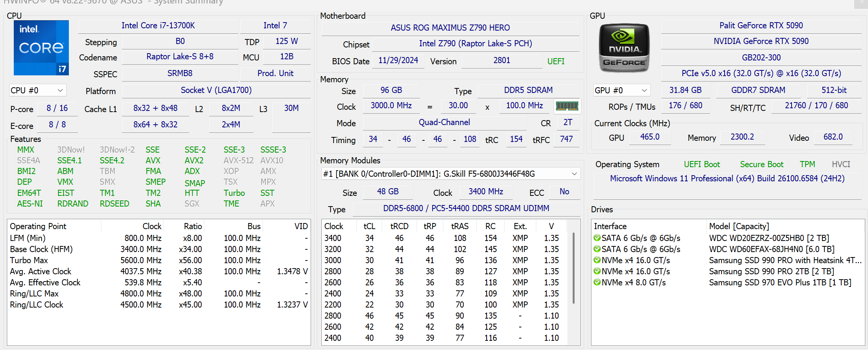Click the Intel Core i7-13700K name field

[158, 26]
